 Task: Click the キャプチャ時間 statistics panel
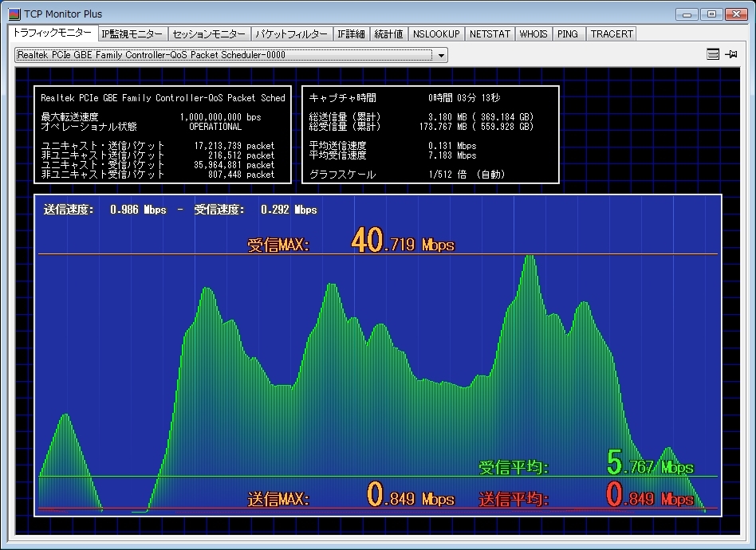[x=431, y=135]
